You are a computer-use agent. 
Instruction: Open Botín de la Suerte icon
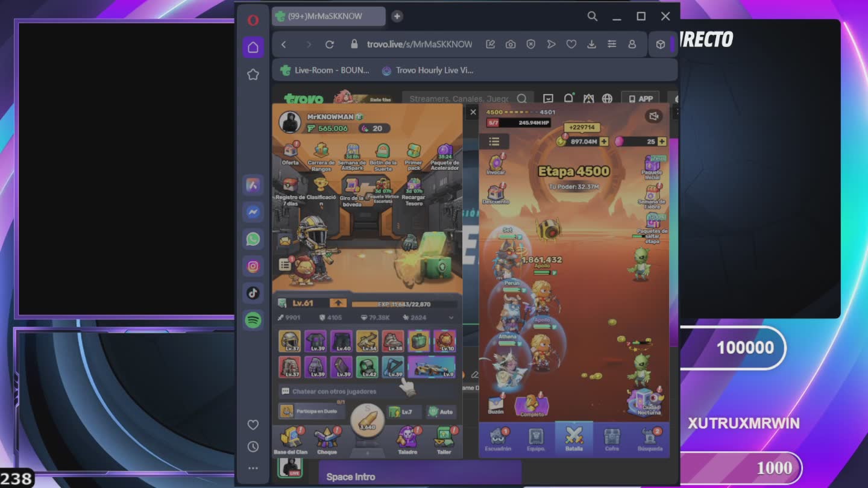(383, 157)
